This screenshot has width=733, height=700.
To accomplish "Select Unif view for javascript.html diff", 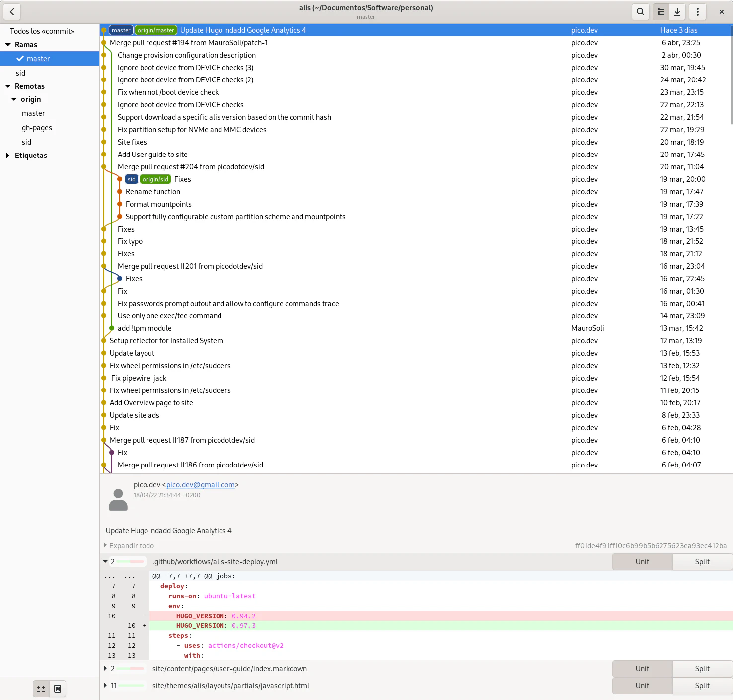I will click(642, 686).
